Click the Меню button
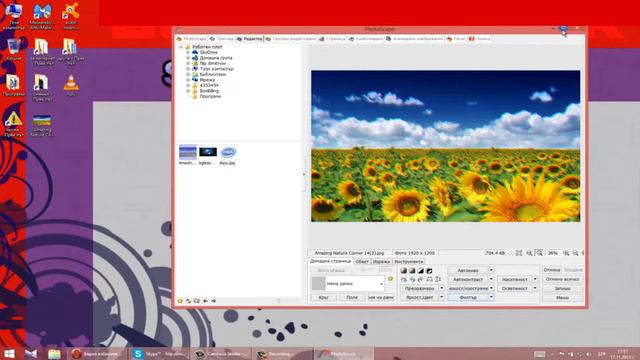640x360 pixels. click(562, 298)
